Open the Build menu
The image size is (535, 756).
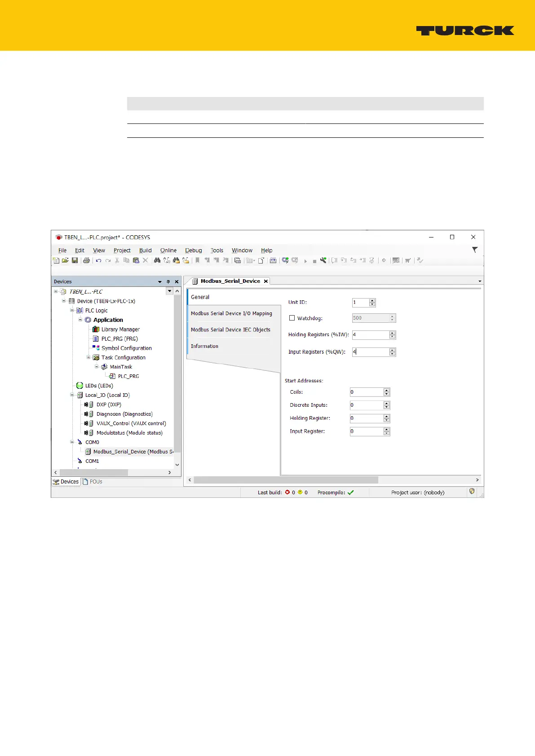145,251
